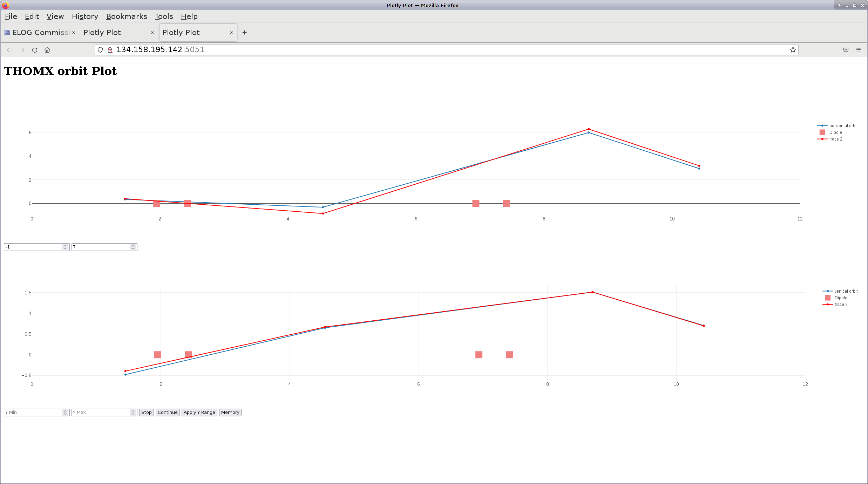Open a new tab with plus icon
The height and width of the screenshot is (484, 868).
point(244,33)
